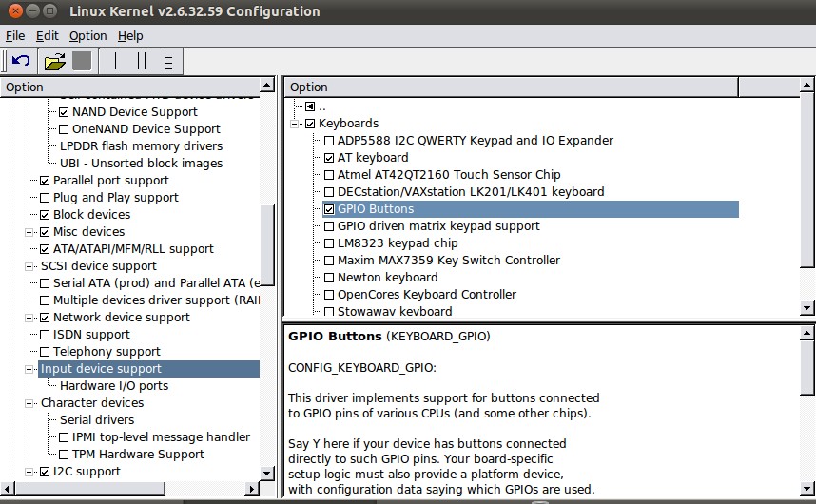Image resolution: width=816 pixels, height=504 pixels.
Task: Collapse the Character devices node
Action: [x=29, y=403]
